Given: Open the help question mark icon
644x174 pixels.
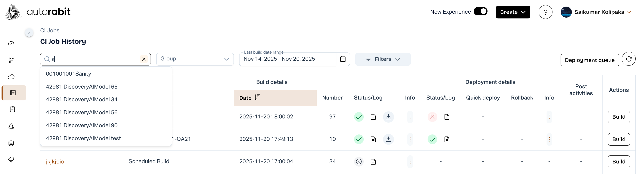Looking at the screenshot, I should point(545,12).
